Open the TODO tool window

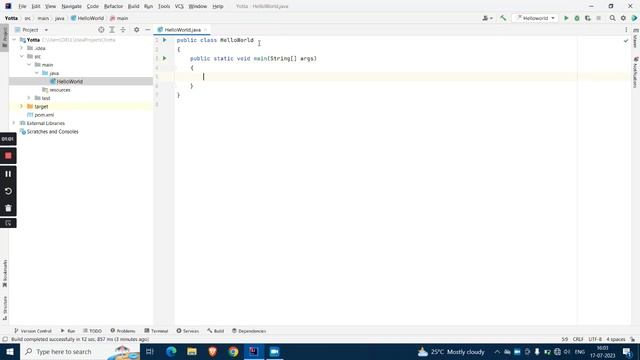pyautogui.click(x=92, y=331)
